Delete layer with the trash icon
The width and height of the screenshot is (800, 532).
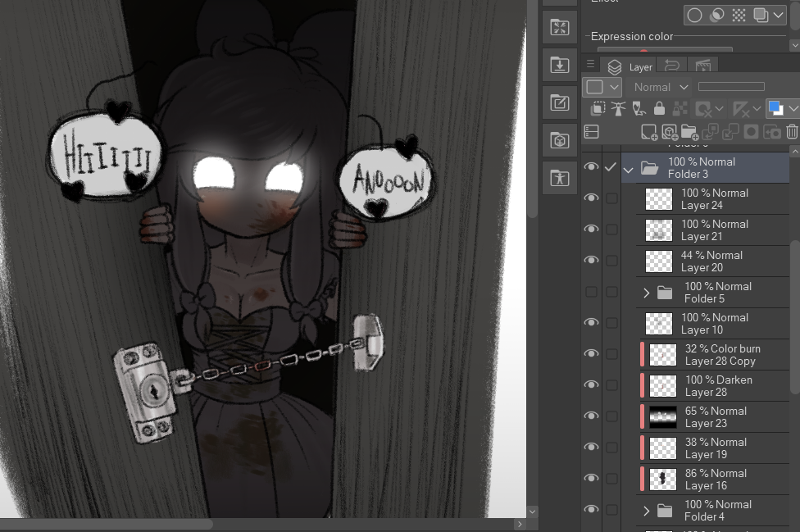pos(792,132)
